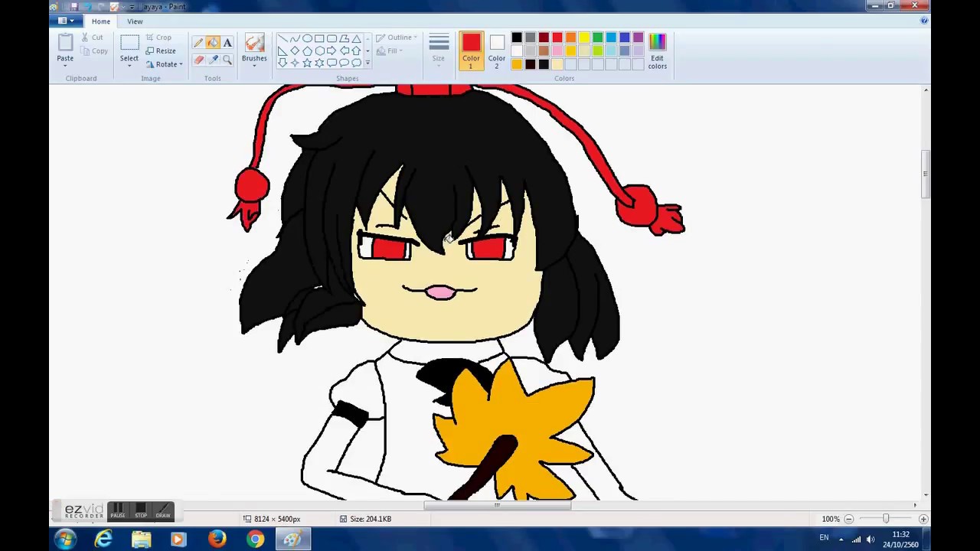Choose the Right arrow shape
980x551 pixels.
332,51
